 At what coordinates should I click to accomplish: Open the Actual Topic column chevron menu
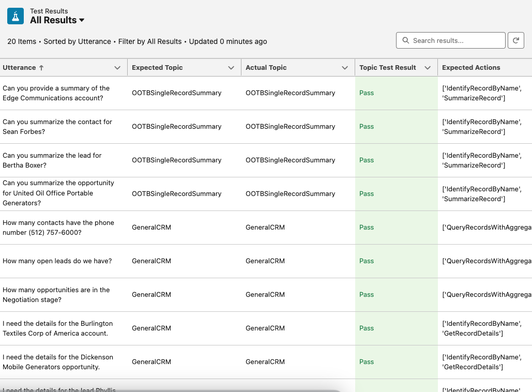click(345, 68)
